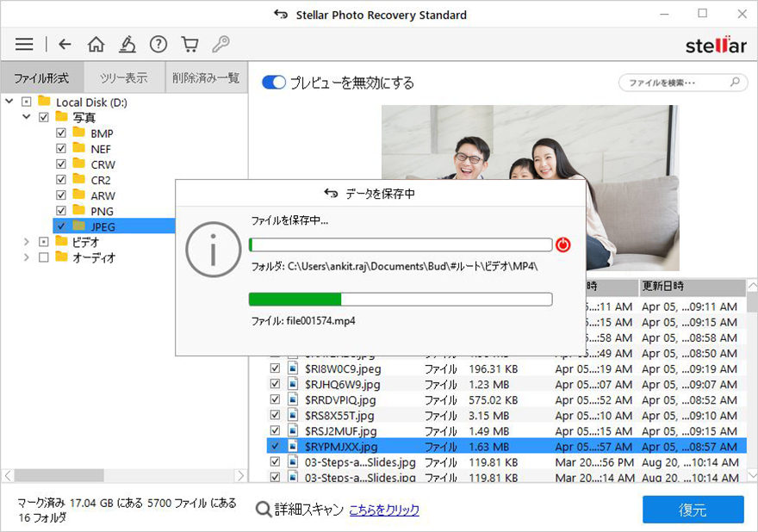This screenshot has height=532, width=758.
Task: Toggle the preview disable switch
Action: tap(274, 83)
